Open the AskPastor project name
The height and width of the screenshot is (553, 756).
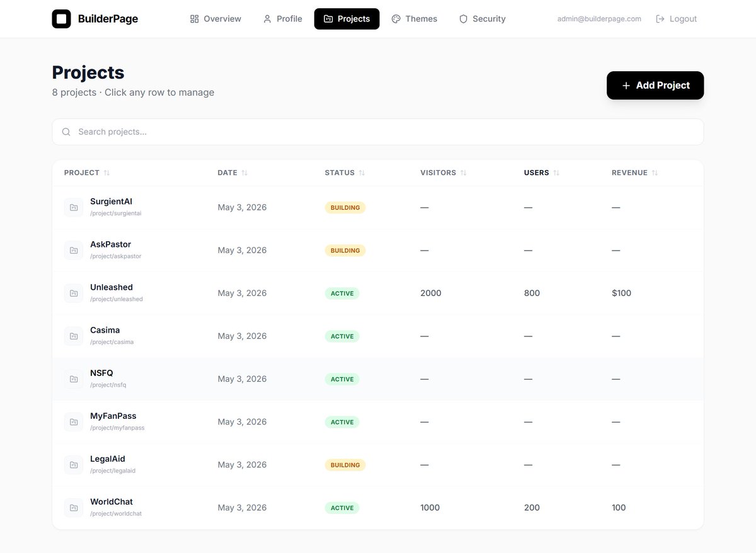pyautogui.click(x=110, y=244)
